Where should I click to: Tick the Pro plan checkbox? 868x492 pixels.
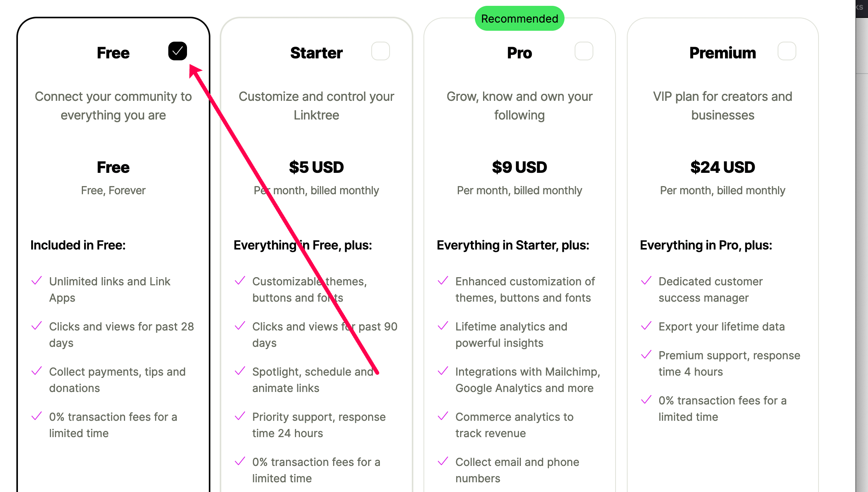pyautogui.click(x=584, y=51)
